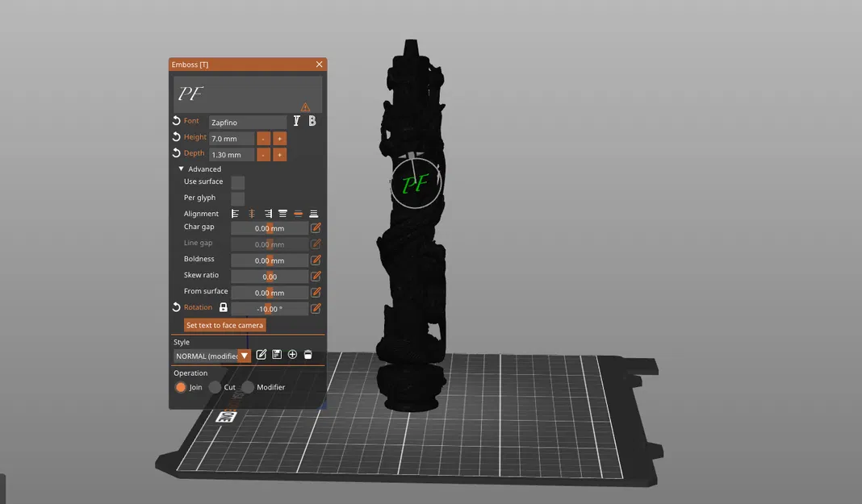
Task: Open the Zapfino font selector
Action: tap(248, 123)
